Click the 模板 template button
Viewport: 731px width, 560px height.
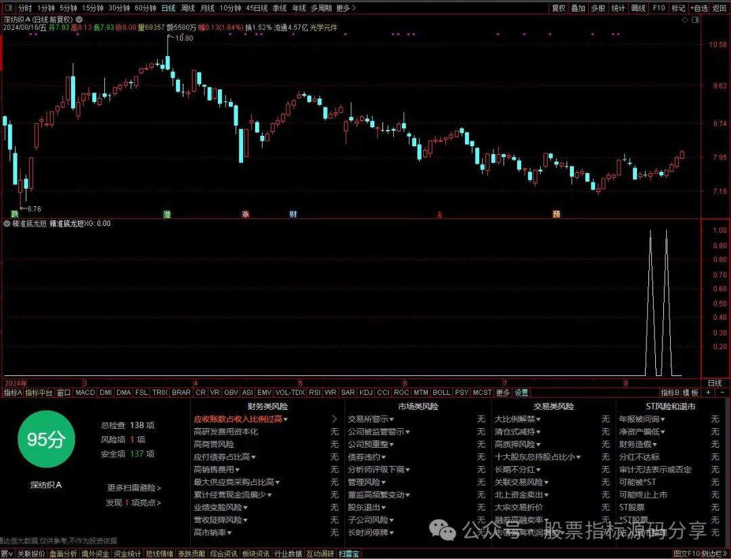pyautogui.click(x=691, y=393)
